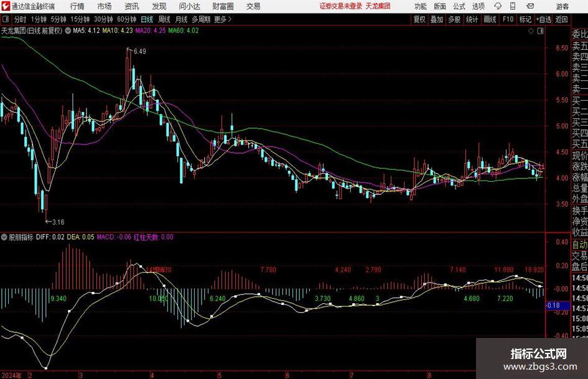Open the 发现 menu
Screen dimensions: 588x379
[x=159, y=6]
